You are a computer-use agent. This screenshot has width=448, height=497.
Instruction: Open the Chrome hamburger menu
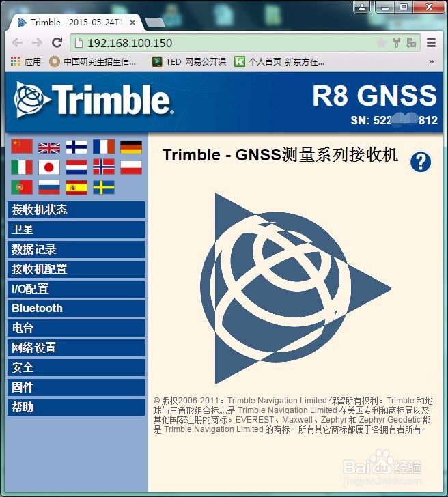(431, 42)
